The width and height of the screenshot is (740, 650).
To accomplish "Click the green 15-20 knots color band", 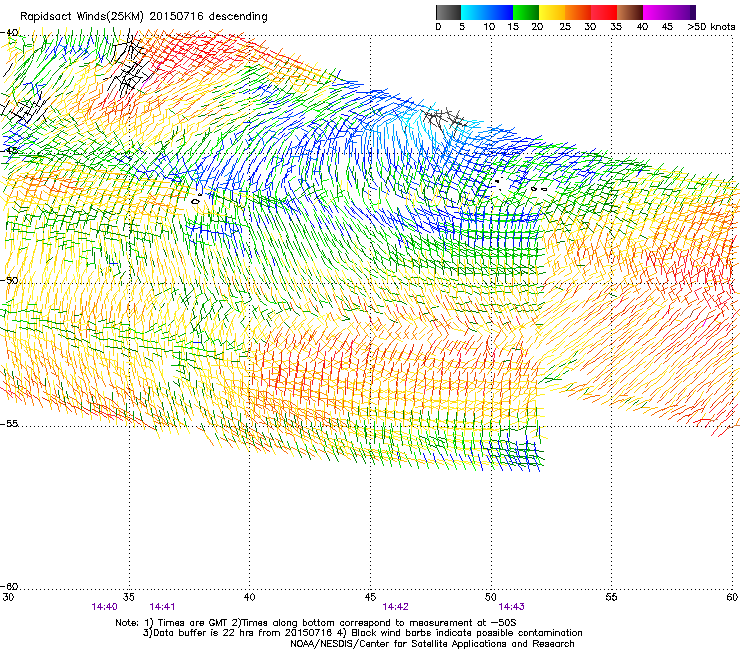I will pyautogui.click(x=526, y=12).
